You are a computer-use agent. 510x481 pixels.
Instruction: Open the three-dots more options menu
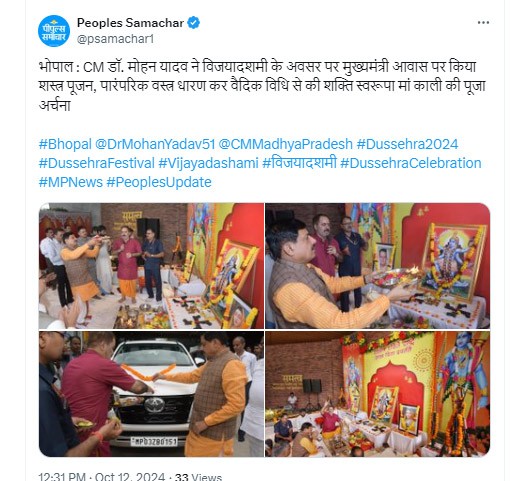point(483,23)
